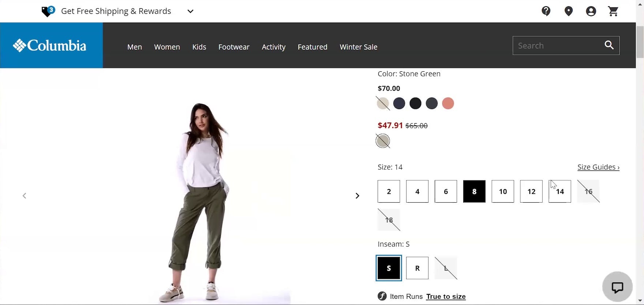This screenshot has width=644, height=305.
Task: Click the rewards tag icon
Action: 48,11
